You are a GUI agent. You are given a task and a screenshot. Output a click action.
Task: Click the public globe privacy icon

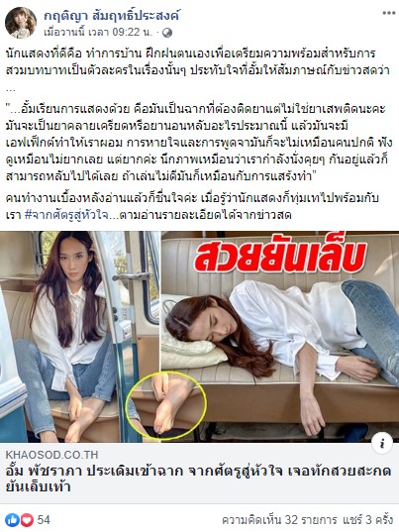tap(167, 33)
